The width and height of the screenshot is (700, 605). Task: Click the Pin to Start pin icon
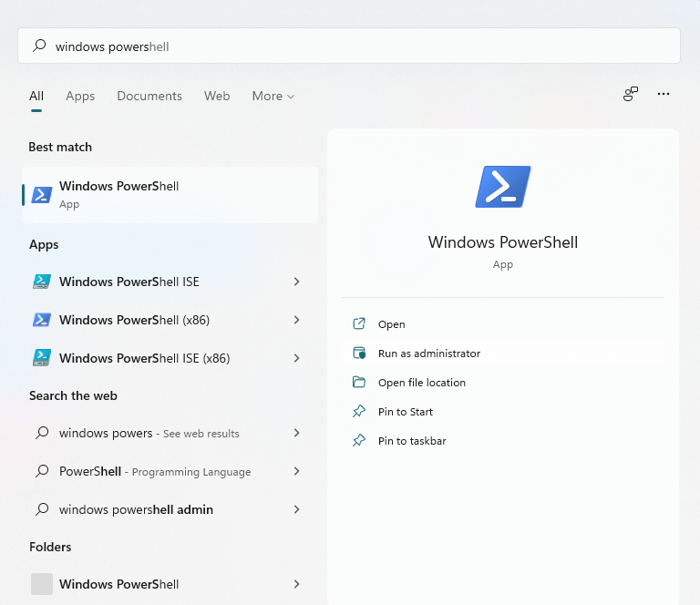tap(359, 411)
